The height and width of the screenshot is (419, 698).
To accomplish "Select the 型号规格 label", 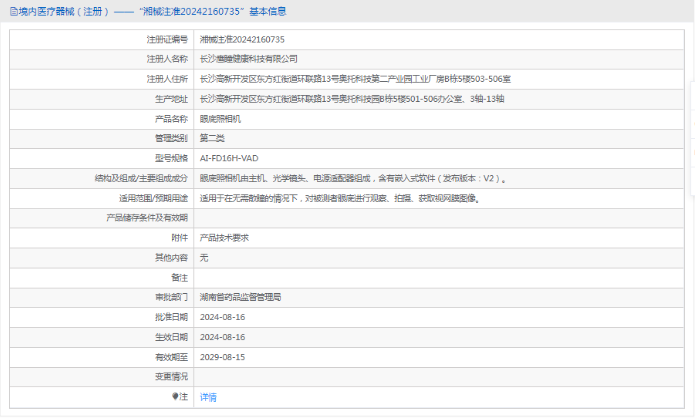I will [171, 159].
